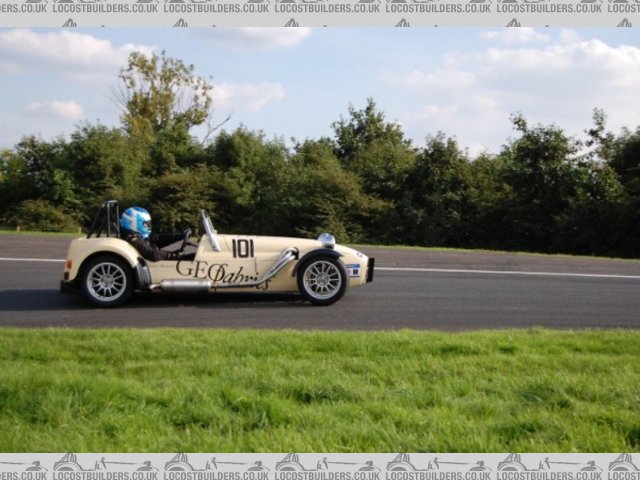
Task: Click the car's small windscreen
Action: tap(209, 230)
